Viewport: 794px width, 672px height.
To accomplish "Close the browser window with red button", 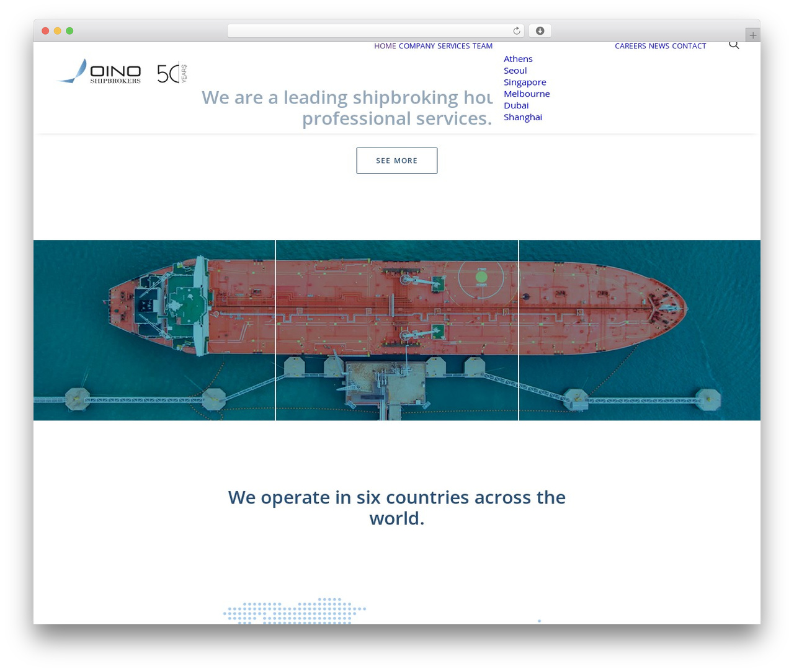I will coord(45,31).
